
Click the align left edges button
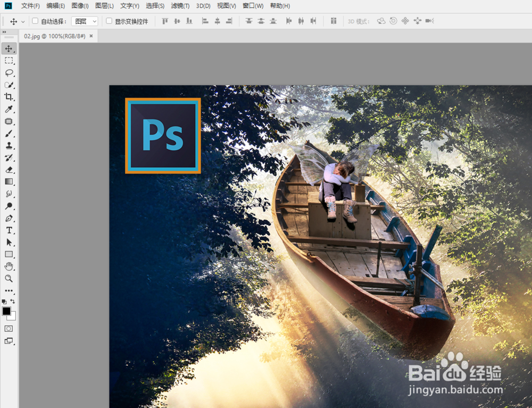pos(205,21)
